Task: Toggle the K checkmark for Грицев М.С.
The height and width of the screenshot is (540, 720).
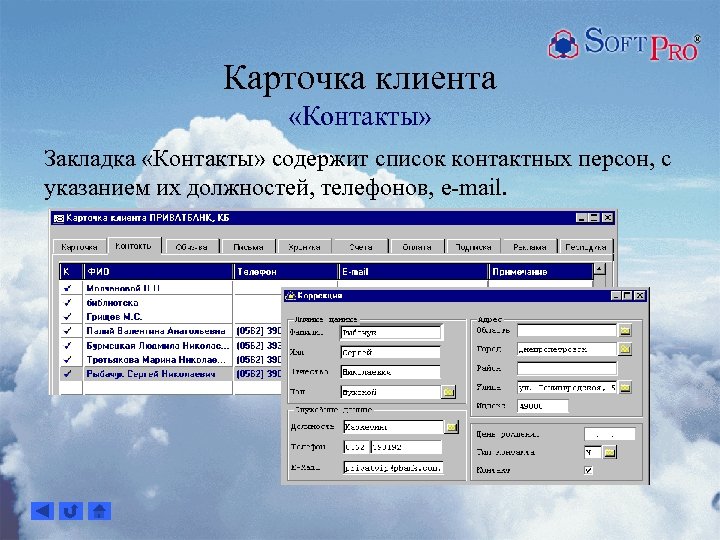Action: [x=68, y=317]
